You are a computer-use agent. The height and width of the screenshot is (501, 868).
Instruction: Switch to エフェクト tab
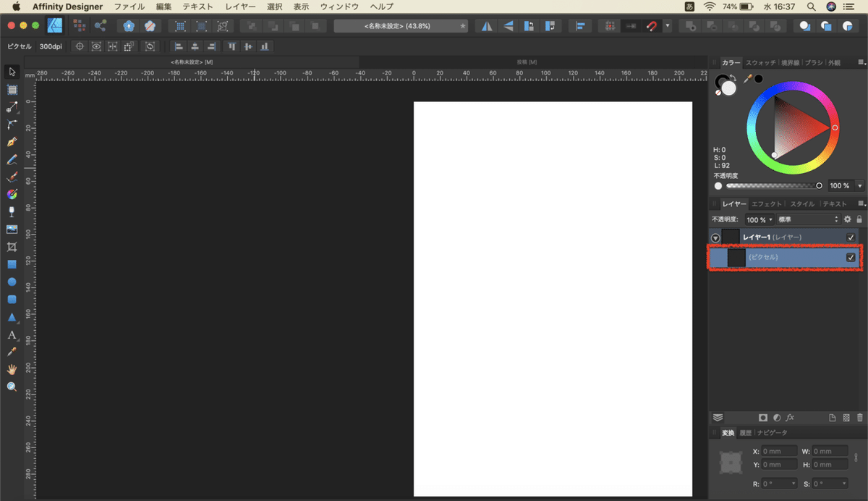(766, 204)
